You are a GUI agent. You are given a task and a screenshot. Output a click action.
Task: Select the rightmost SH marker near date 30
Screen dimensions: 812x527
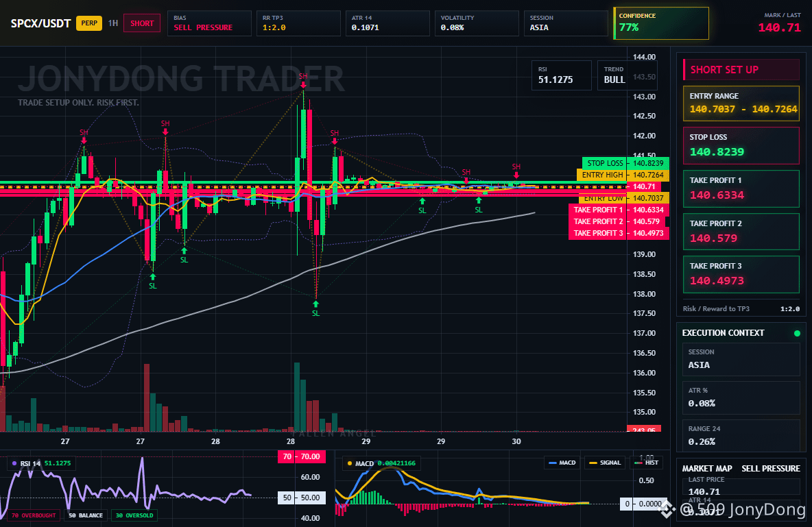click(516, 171)
